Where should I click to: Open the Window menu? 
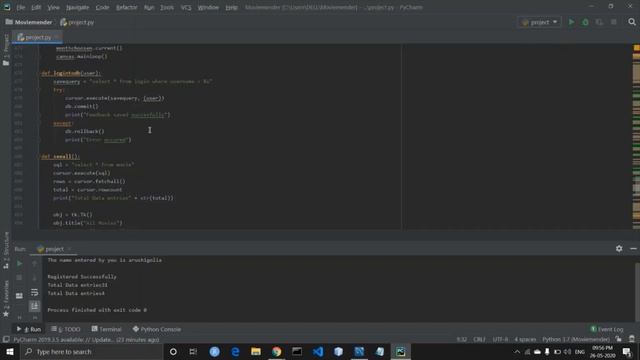pyautogui.click(x=208, y=7)
